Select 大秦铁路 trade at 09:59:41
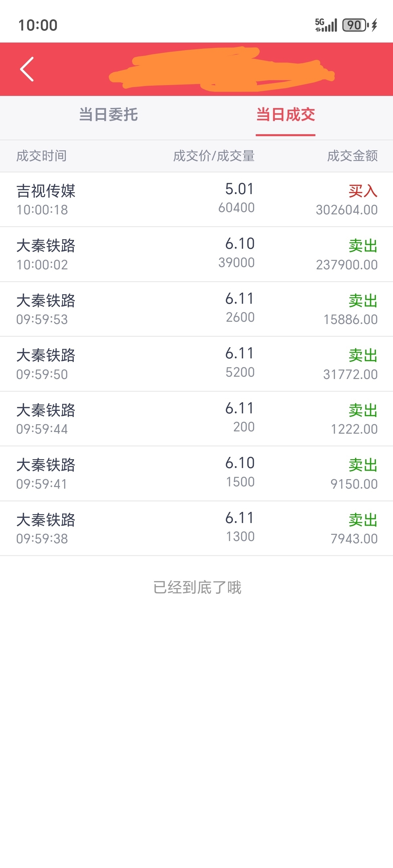The width and height of the screenshot is (393, 868). click(x=196, y=473)
